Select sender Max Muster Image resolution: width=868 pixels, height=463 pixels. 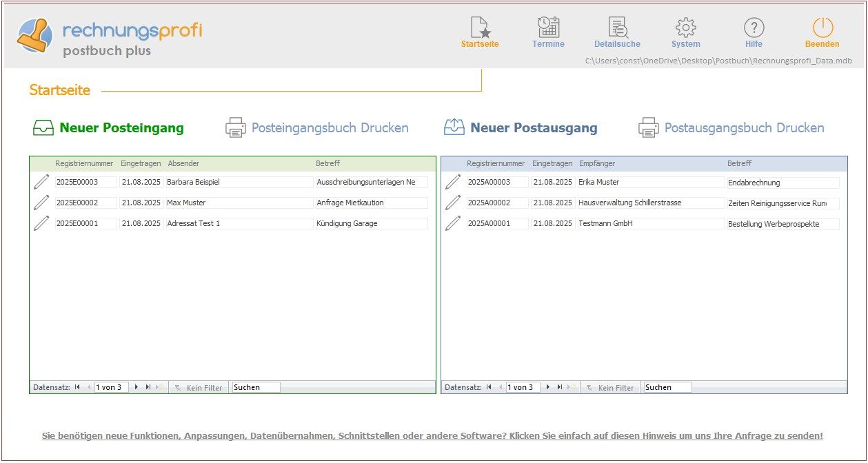[x=239, y=203]
